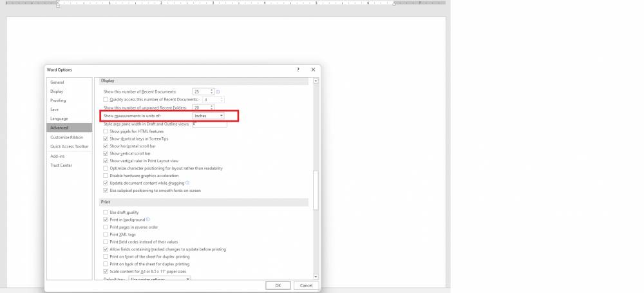644x293 pixels.
Task: Click info icon next to Print in background
Action: pos(148,220)
